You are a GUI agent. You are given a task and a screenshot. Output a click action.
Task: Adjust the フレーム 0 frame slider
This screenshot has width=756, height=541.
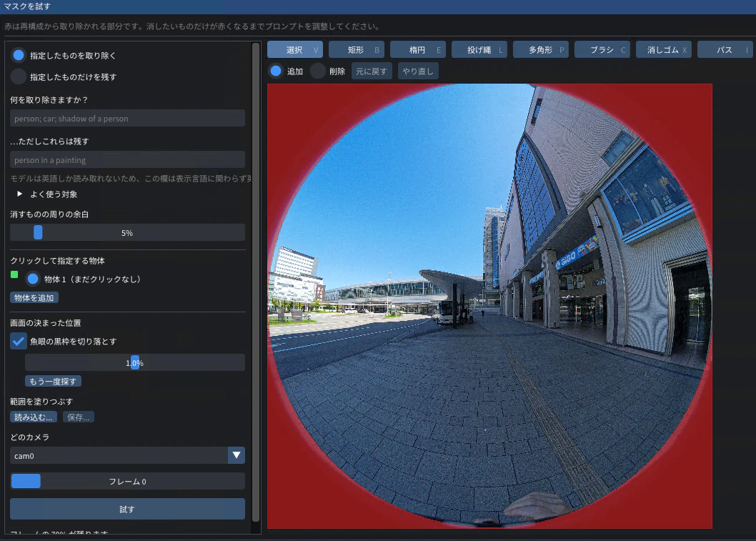[127, 481]
